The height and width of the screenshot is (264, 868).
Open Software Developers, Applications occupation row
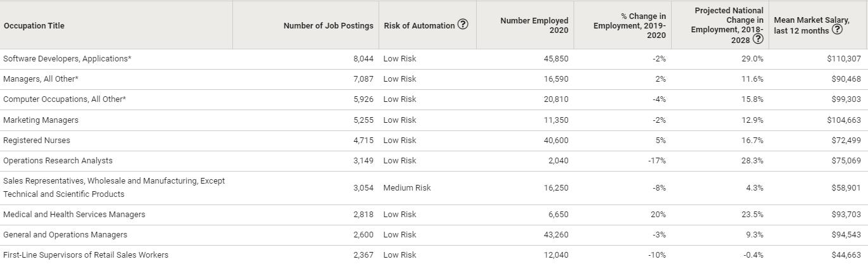[67, 59]
